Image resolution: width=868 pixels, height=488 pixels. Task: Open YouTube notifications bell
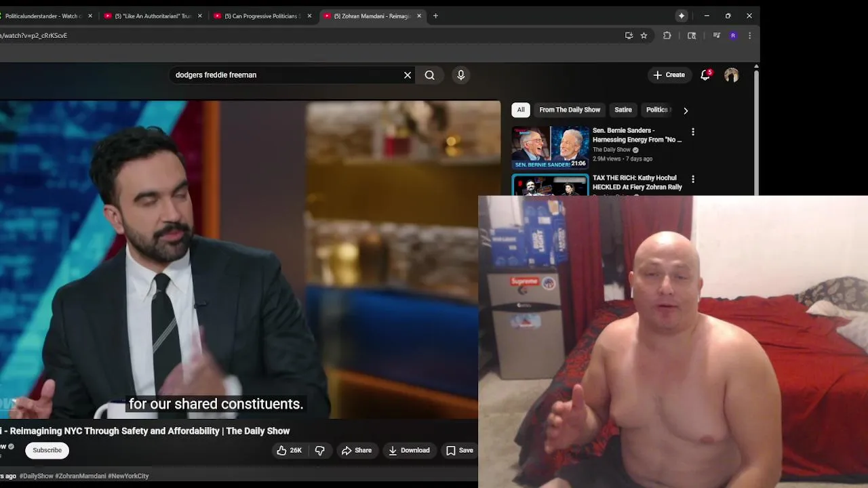tap(705, 75)
